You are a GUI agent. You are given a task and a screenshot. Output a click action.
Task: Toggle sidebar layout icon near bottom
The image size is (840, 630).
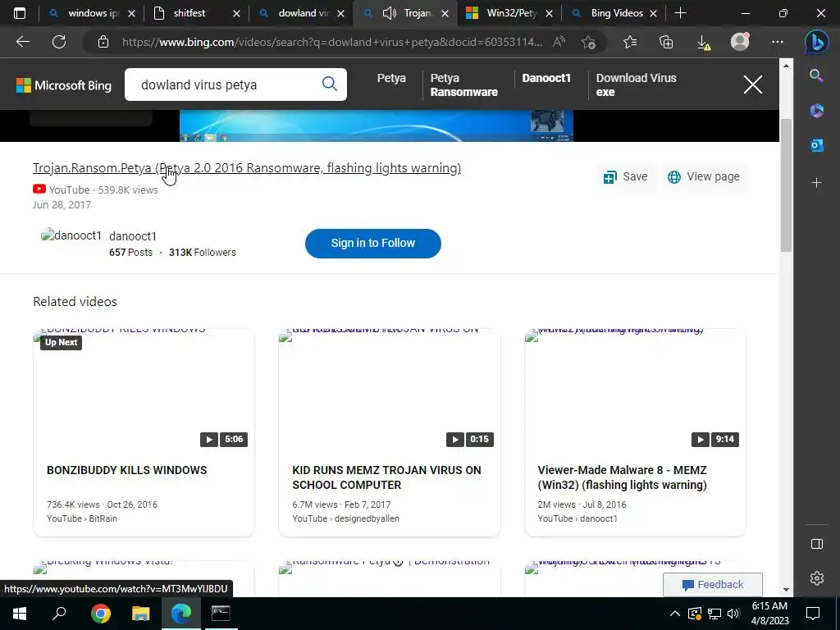coord(816,544)
